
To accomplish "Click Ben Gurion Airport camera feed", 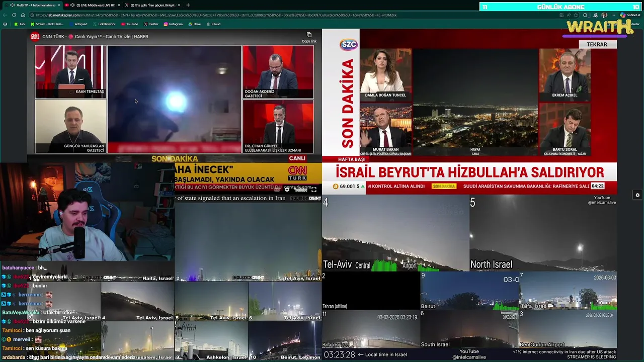I will pos(568,329).
